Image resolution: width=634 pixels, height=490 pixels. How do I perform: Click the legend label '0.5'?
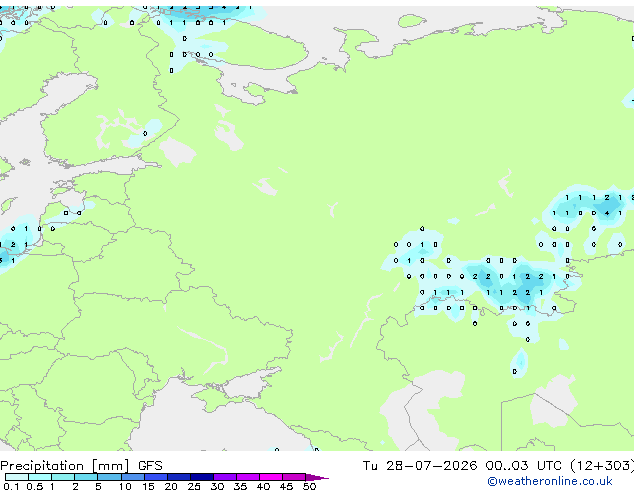click(x=35, y=486)
